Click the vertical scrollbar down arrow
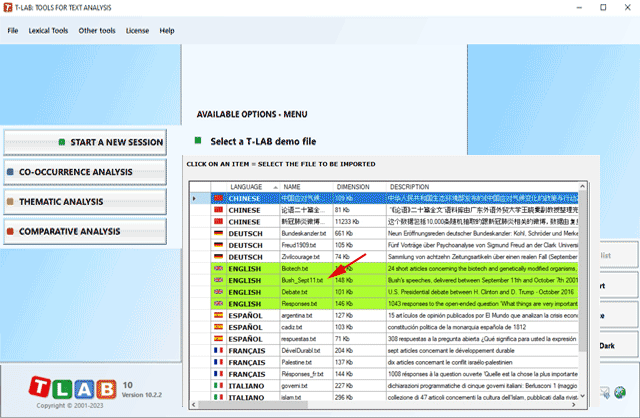The height and width of the screenshot is (418, 640). click(x=582, y=396)
